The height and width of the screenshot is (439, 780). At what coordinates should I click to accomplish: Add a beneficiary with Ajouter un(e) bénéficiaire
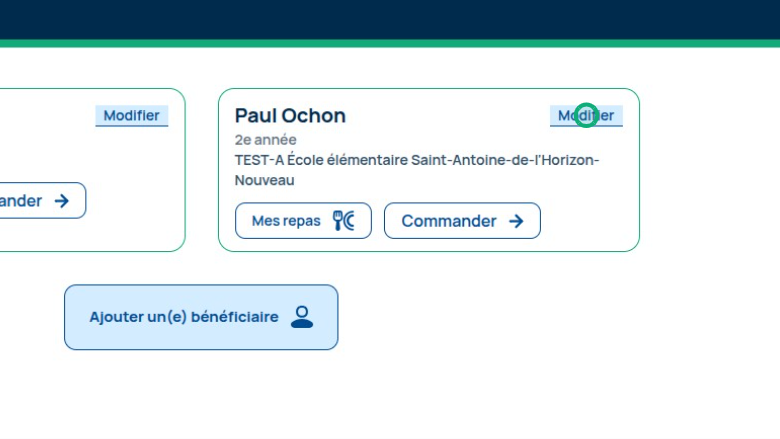tap(201, 317)
